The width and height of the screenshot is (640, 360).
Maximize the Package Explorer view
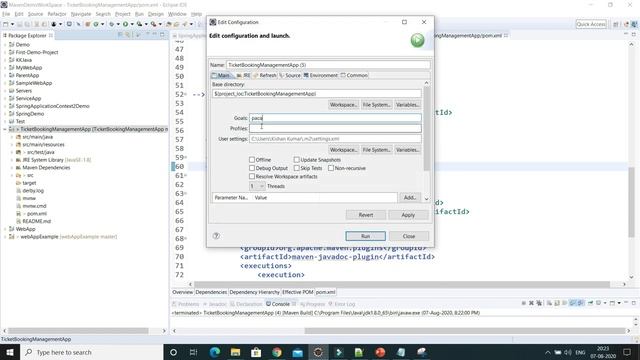(162, 35)
